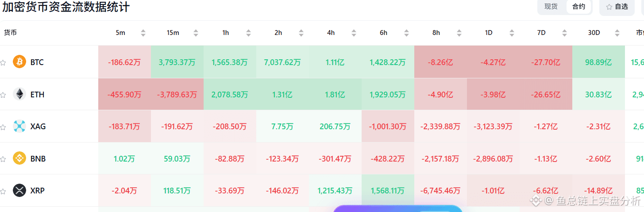Screen dimensions: 644x212
Task: Favorite XRP with its star icon
Action: click(3, 191)
